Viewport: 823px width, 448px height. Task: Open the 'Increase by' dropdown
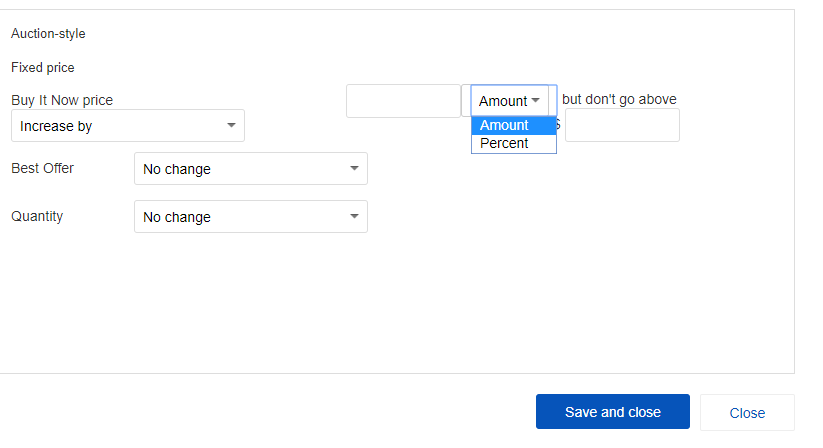click(127, 126)
